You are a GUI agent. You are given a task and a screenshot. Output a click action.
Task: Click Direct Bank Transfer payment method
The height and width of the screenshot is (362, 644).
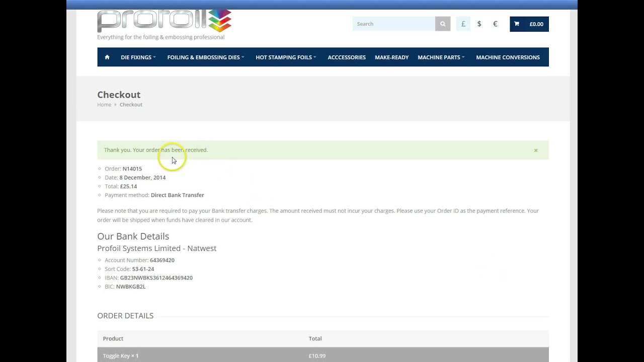coord(178,195)
